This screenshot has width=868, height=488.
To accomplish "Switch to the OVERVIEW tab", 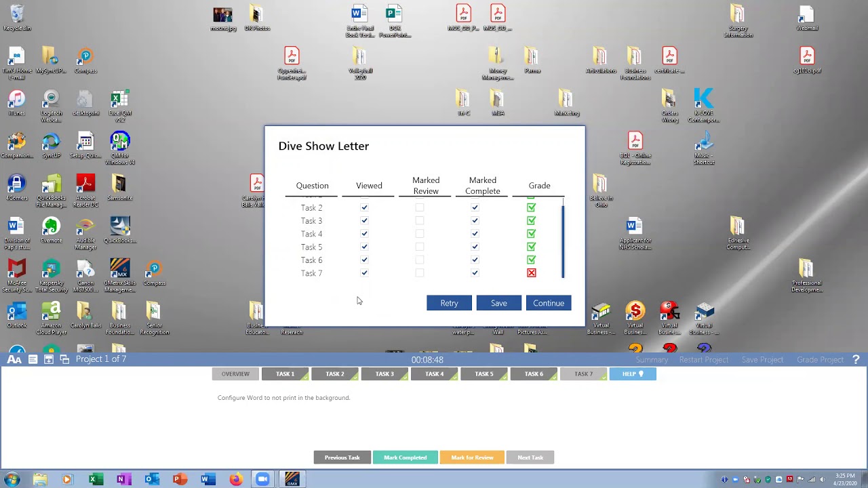I will pyautogui.click(x=235, y=374).
